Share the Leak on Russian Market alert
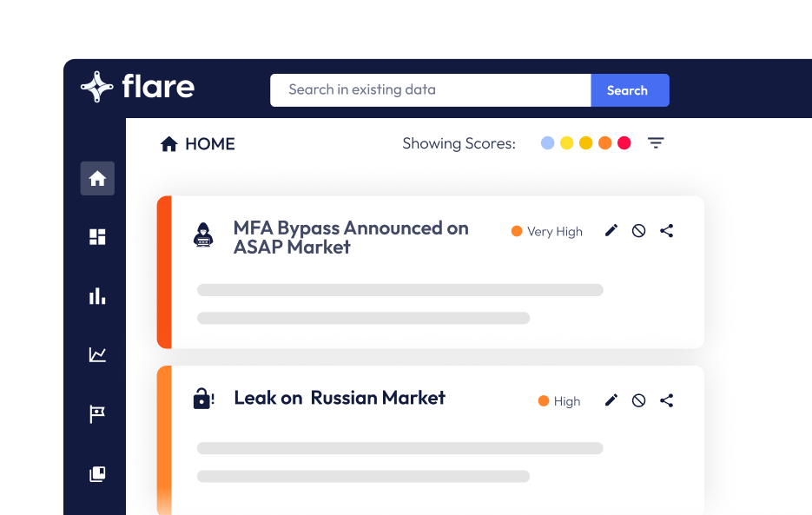Screen dimensions: 812x515 coord(666,400)
